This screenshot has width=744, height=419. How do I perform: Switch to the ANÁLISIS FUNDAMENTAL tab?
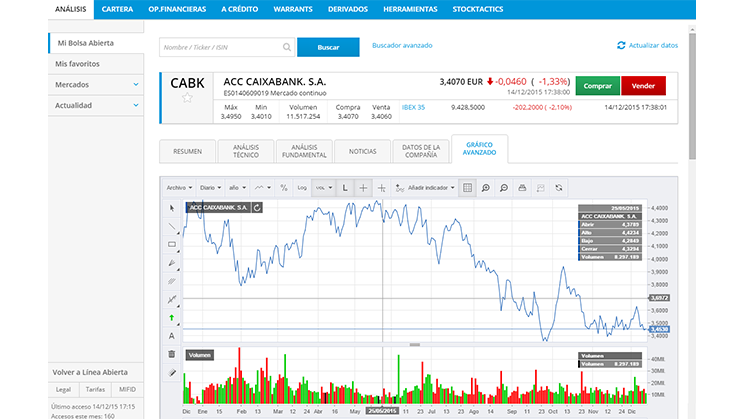coord(304,151)
